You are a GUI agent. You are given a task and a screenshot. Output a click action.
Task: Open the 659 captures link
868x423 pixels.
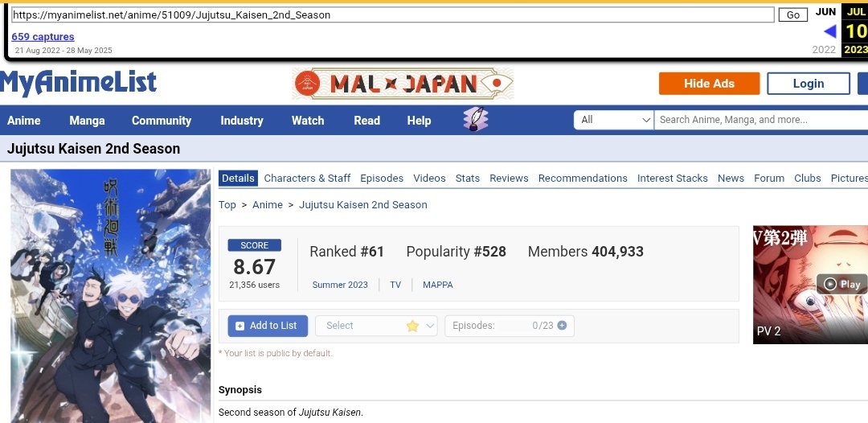click(43, 36)
